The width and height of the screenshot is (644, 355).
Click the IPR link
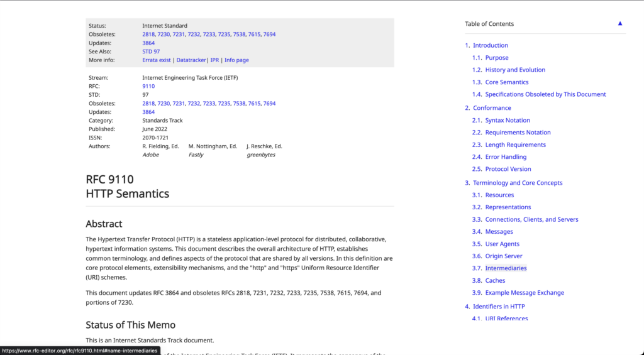(214, 60)
